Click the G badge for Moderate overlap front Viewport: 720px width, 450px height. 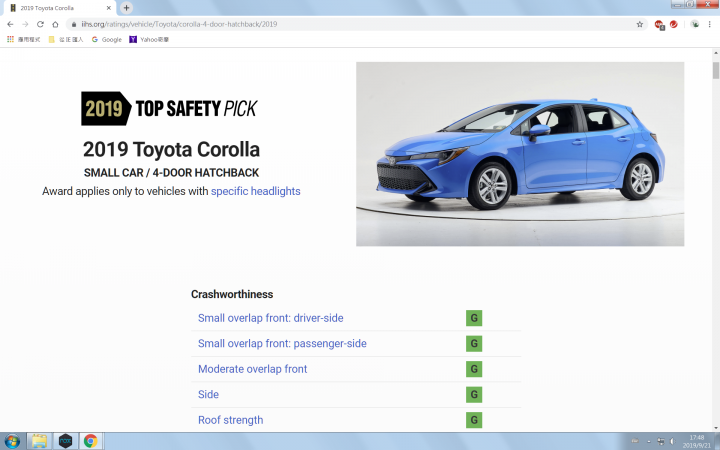[474, 369]
